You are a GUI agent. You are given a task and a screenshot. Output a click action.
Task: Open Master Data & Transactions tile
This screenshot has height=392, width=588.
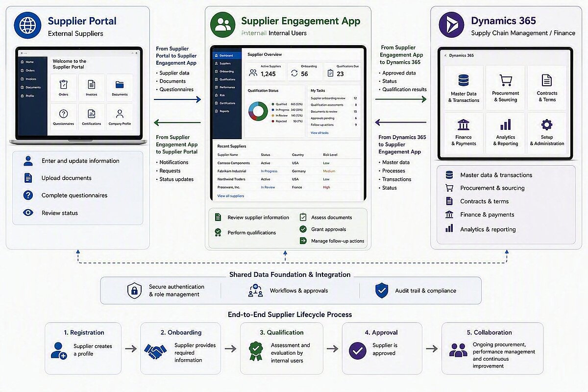[x=464, y=87]
